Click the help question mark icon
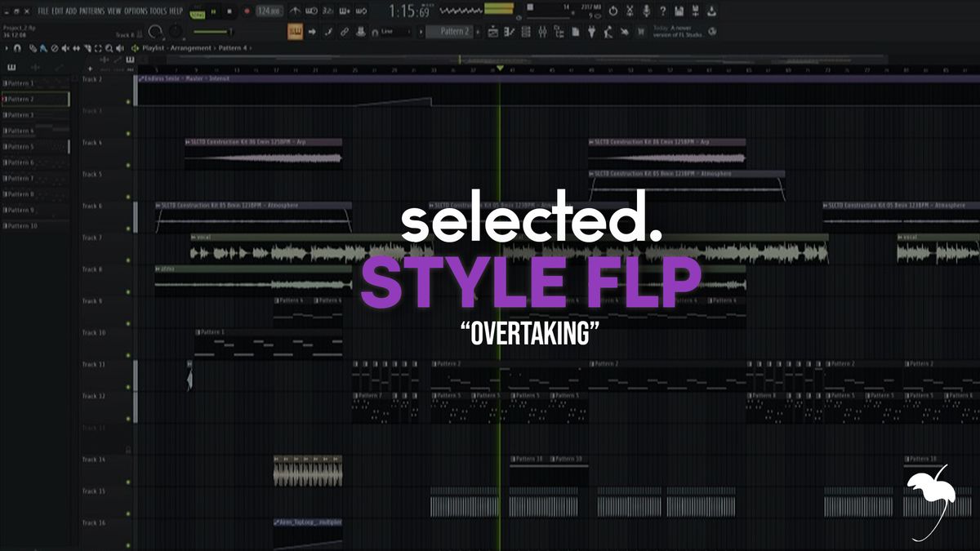 662,11
